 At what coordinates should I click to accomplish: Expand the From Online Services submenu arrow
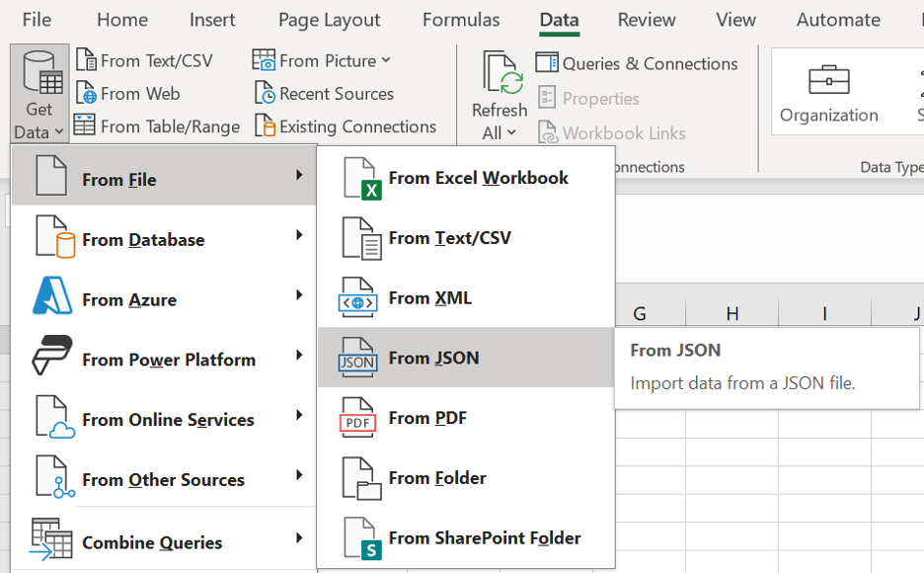(299, 415)
